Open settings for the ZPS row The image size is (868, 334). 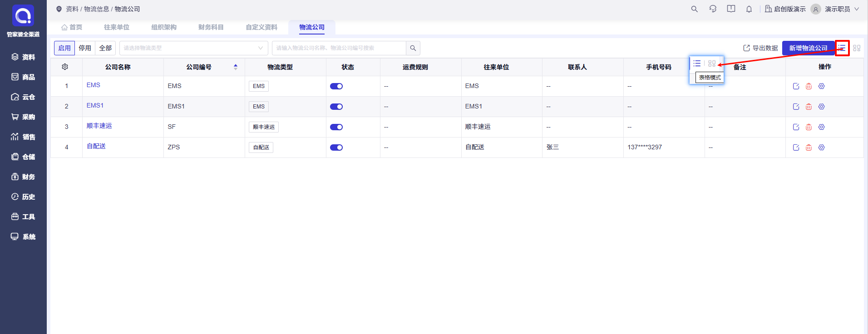[821, 147]
